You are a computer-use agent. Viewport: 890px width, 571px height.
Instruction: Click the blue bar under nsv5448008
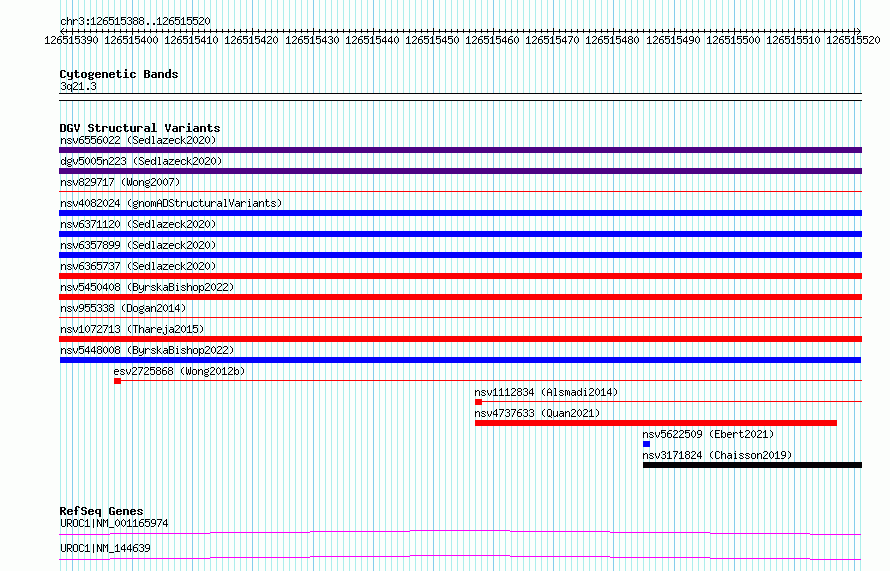(460, 360)
